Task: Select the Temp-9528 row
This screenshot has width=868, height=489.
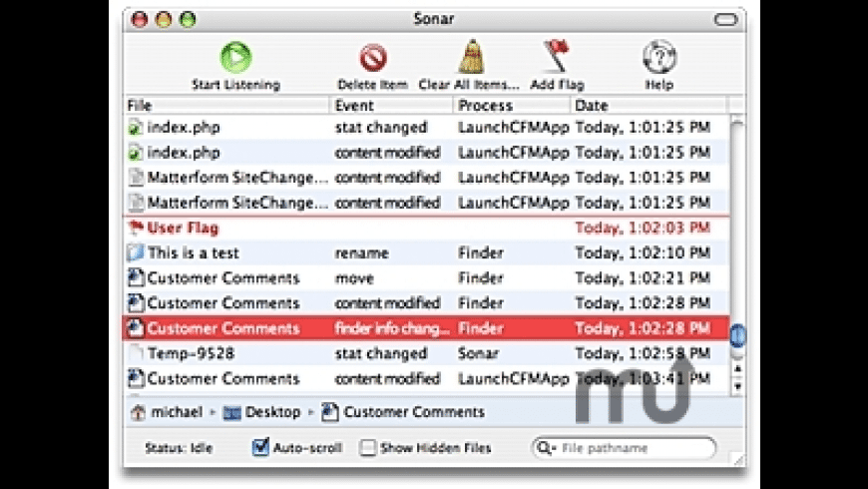Action: click(x=426, y=353)
